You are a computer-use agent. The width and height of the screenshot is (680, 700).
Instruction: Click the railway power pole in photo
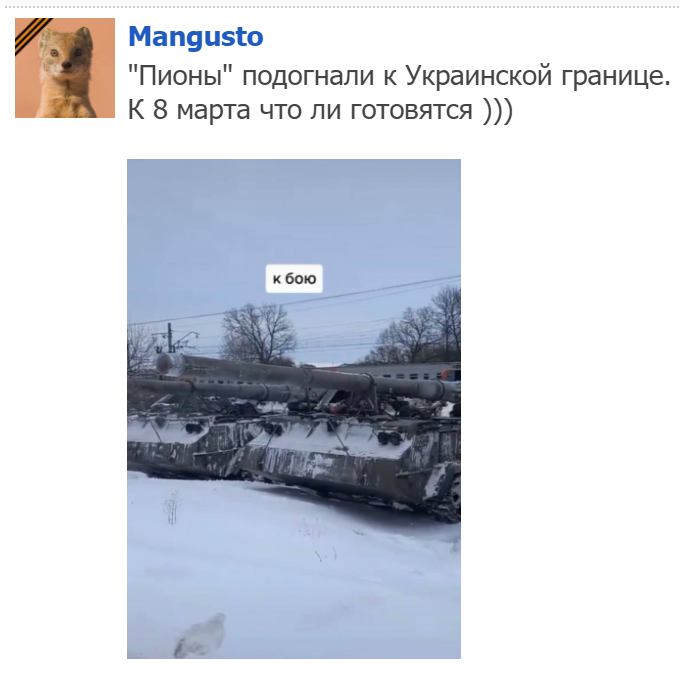(170, 338)
